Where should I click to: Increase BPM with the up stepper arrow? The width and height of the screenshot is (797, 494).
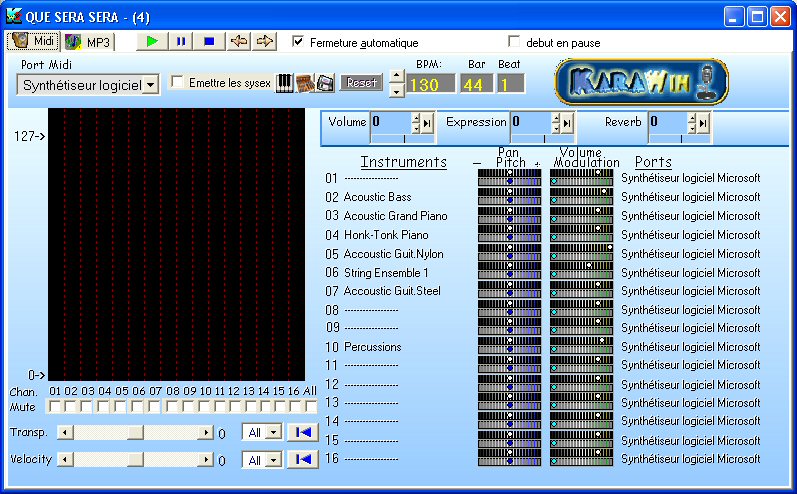pyautogui.click(x=397, y=78)
